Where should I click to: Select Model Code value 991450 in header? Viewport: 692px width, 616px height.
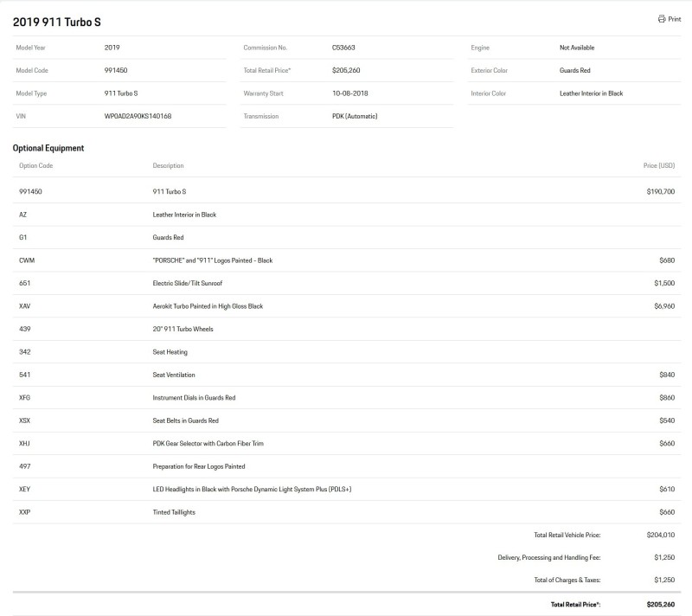pos(116,70)
